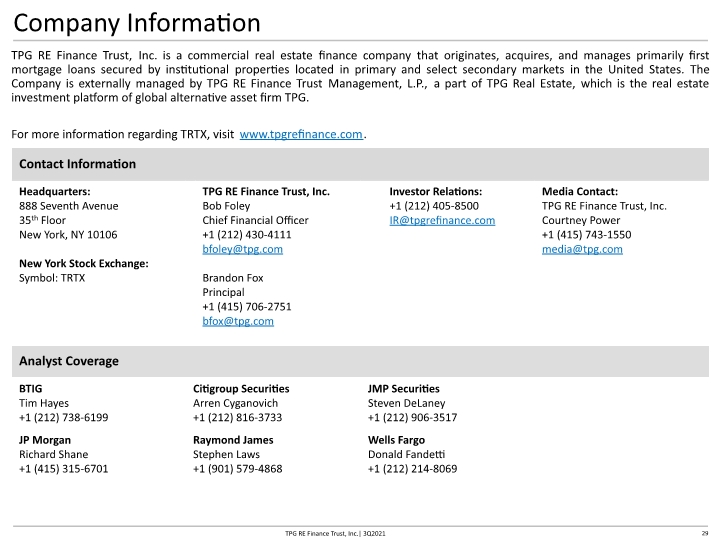Select the Raymond James firm name
720x540 pixels.
click(x=233, y=440)
